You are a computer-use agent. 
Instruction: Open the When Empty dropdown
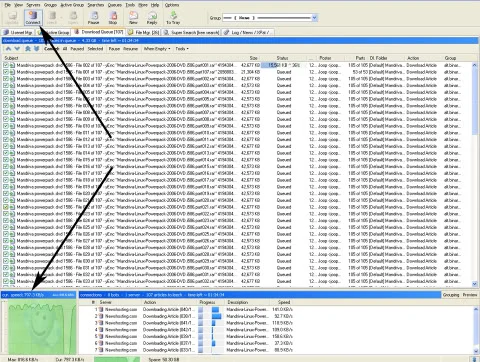157,49
